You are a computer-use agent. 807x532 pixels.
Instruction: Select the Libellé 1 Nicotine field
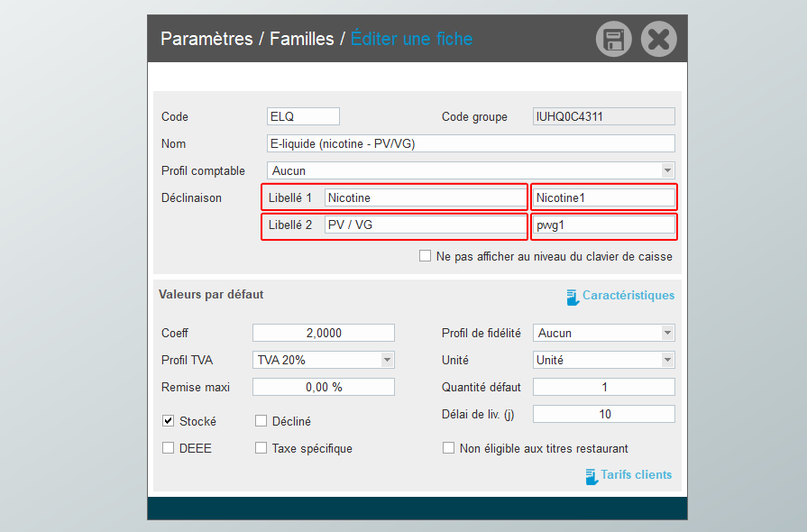tap(425, 197)
